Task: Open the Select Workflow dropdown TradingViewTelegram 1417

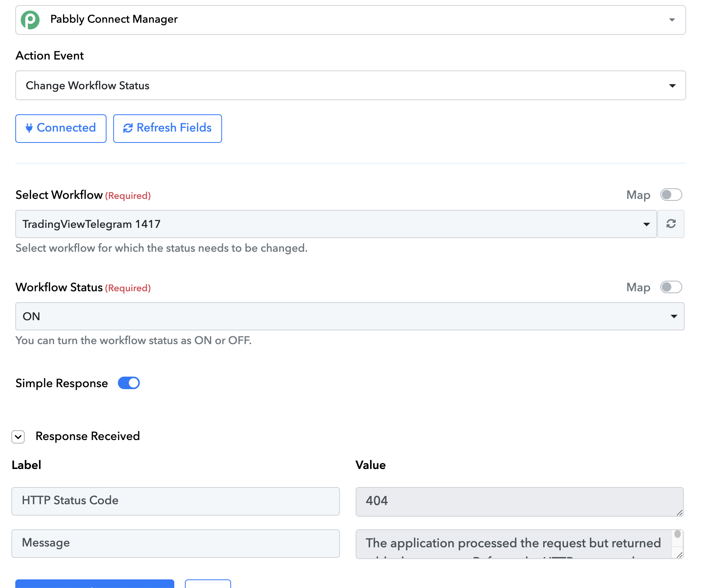Action: (336, 224)
